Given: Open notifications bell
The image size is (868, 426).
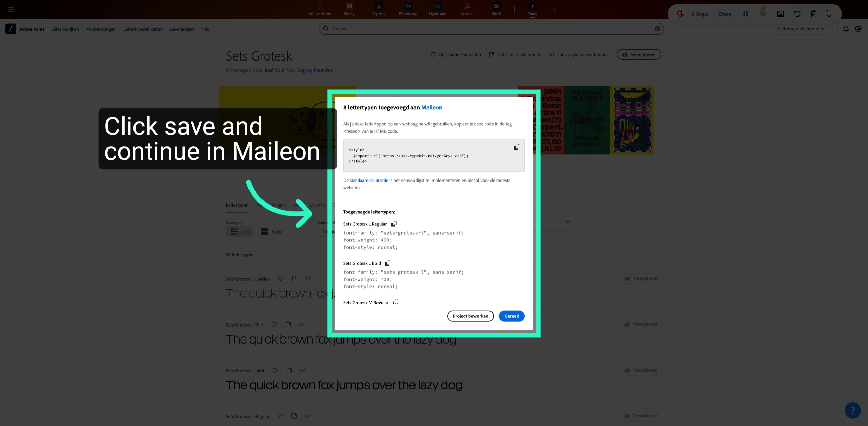Looking at the screenshot, I should point(846,29).
